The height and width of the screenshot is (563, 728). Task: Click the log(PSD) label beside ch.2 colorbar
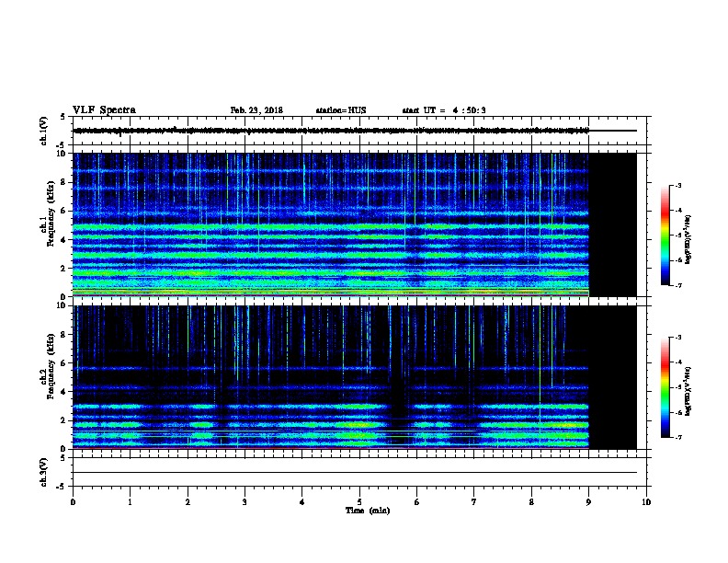[688, 392]
